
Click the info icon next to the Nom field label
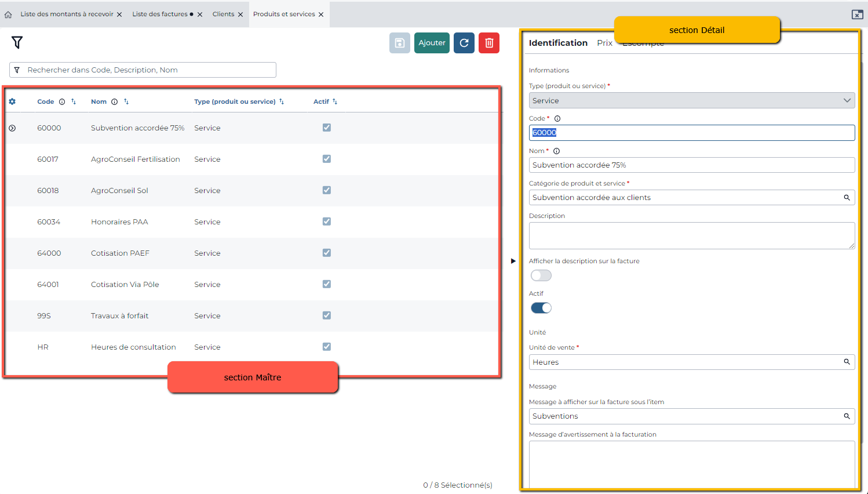pyautogui.click(x=556, y=151)
